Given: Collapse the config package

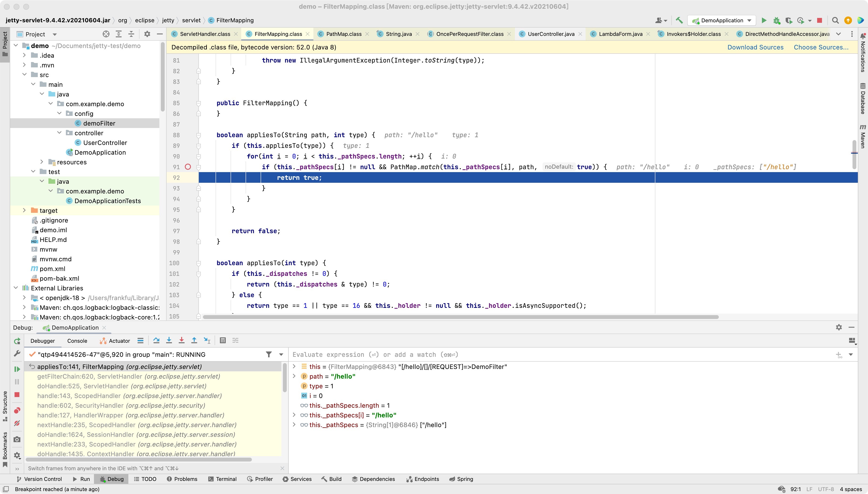Looking at the screenshot, I should (x=59, y=113).
